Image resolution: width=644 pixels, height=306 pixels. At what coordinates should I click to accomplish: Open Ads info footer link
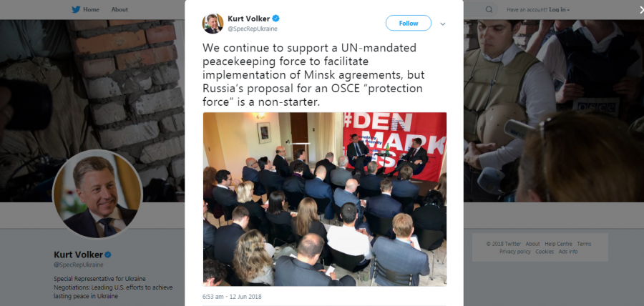pos(568,252)
